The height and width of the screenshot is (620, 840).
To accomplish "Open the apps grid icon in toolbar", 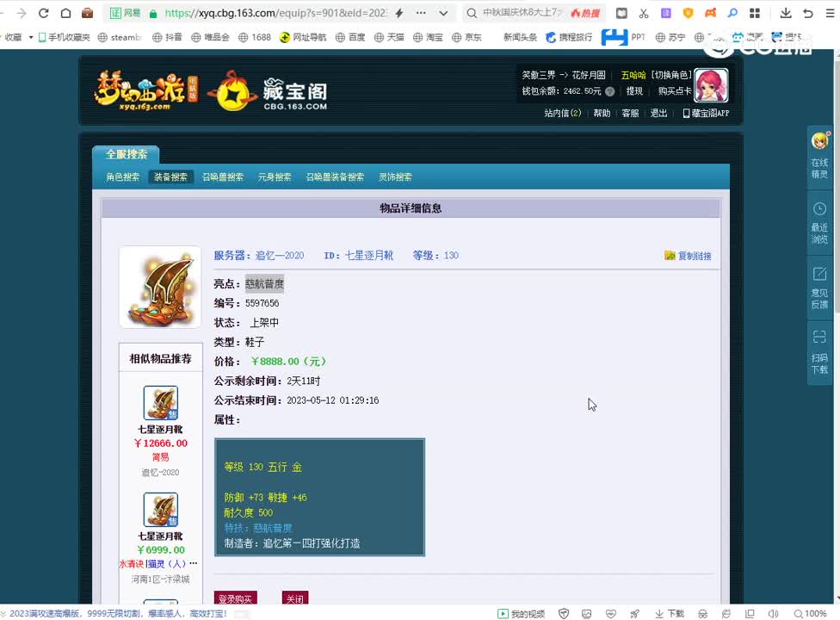I will pyautogui.click(x=754, y=13).
